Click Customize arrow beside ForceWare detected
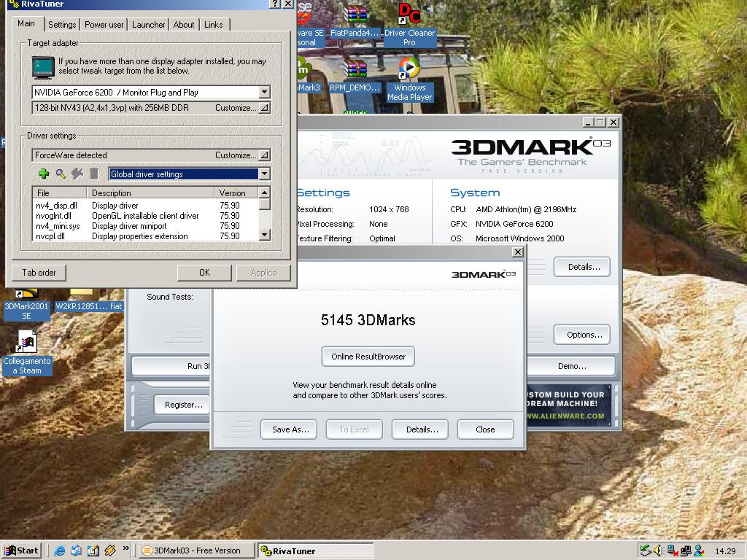Screen dimensions: 747x560 point(264,155)
